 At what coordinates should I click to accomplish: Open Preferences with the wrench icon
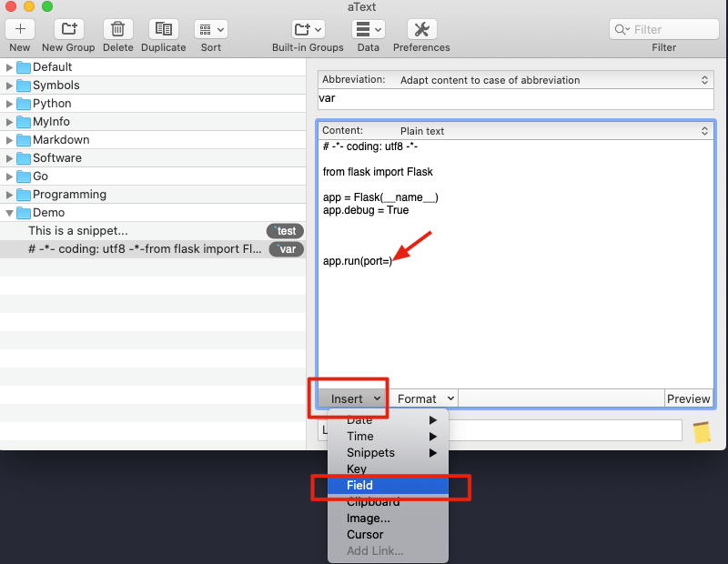[x=421, y=29]
